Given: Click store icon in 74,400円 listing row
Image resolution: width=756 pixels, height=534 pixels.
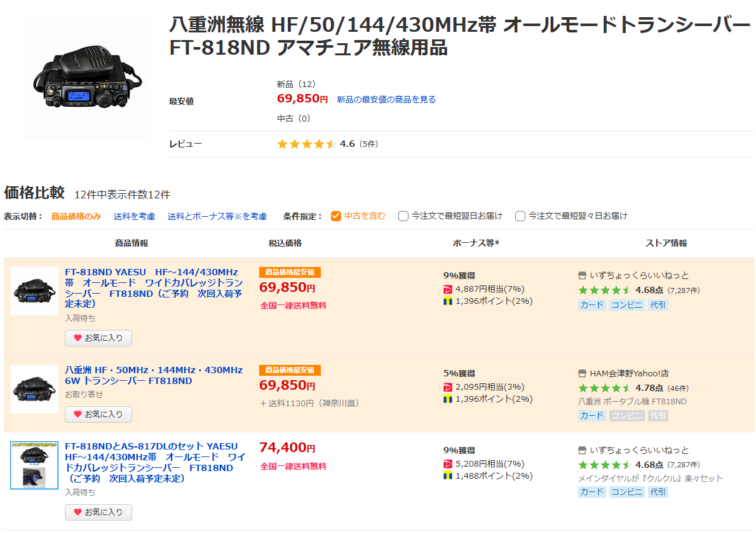Looking at the screenshot, I should tap(582, 450).
